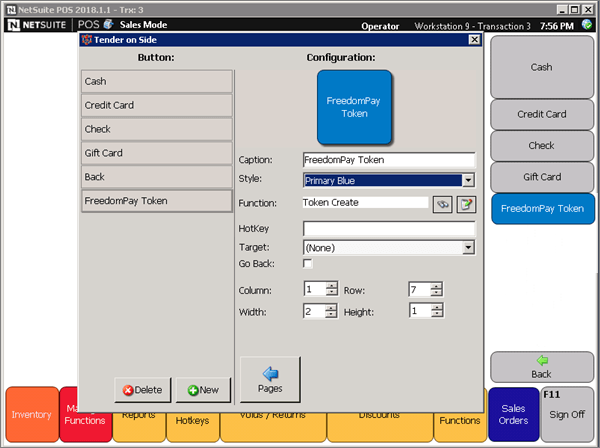
Task: Click the Sales Orders button
Action: click(x=514, y=414)
